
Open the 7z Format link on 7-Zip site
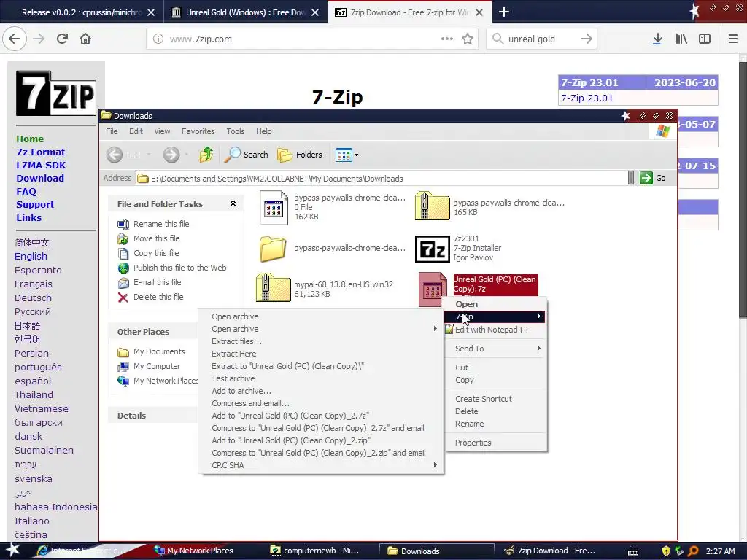(41, 152)
